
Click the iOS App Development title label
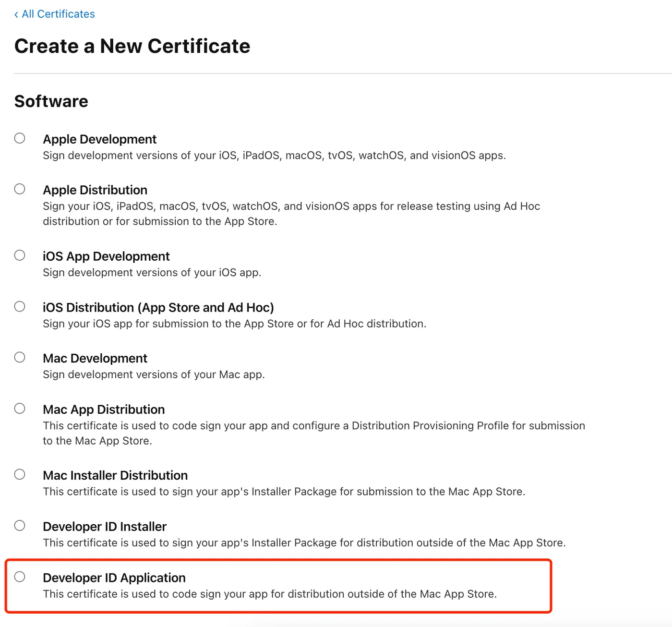point(106,256)
